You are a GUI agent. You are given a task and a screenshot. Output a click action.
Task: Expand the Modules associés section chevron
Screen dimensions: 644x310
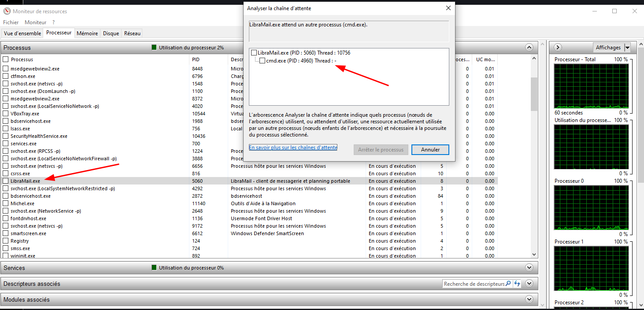pyautogui.click(x=529, y=299)
